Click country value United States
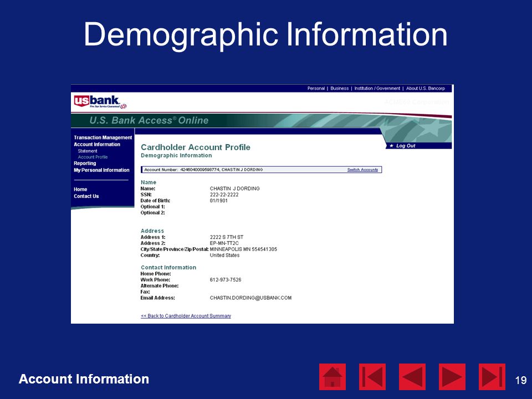Viewport: 532px width, 399px height. (x=224, y=255)
